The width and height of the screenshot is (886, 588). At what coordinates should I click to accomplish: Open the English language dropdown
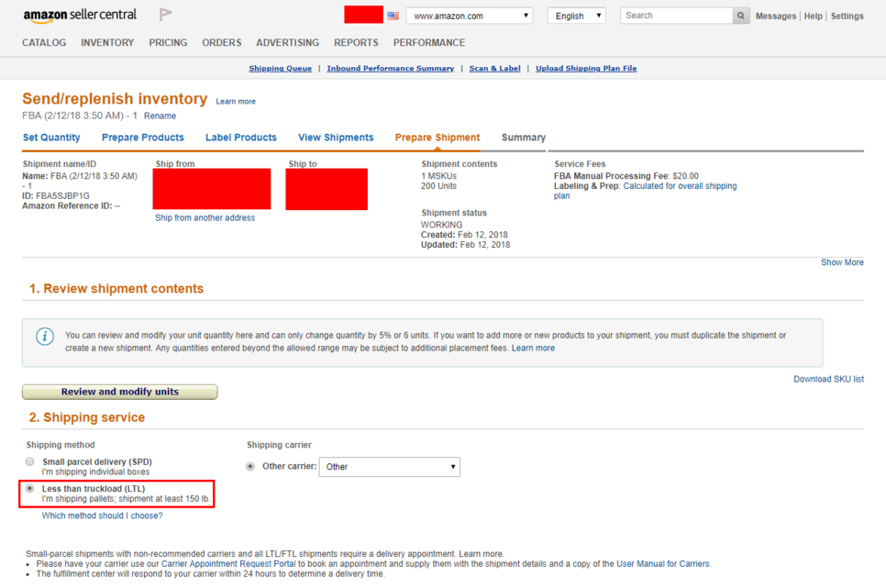pos(576,16)
